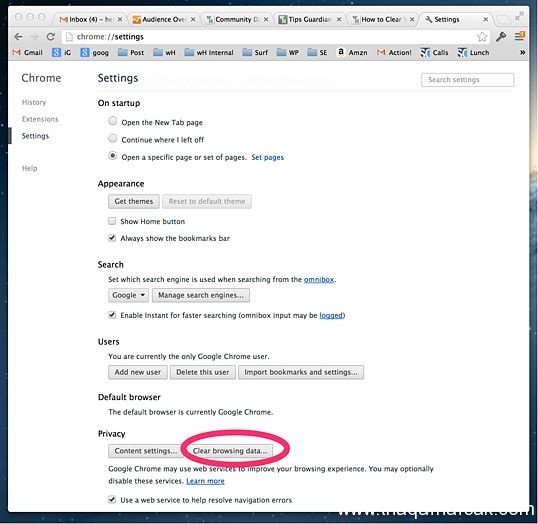This screenshot has height=524, width=538.
Task: Switch to the Audience Overview tab
Action: tap(164, 20)
